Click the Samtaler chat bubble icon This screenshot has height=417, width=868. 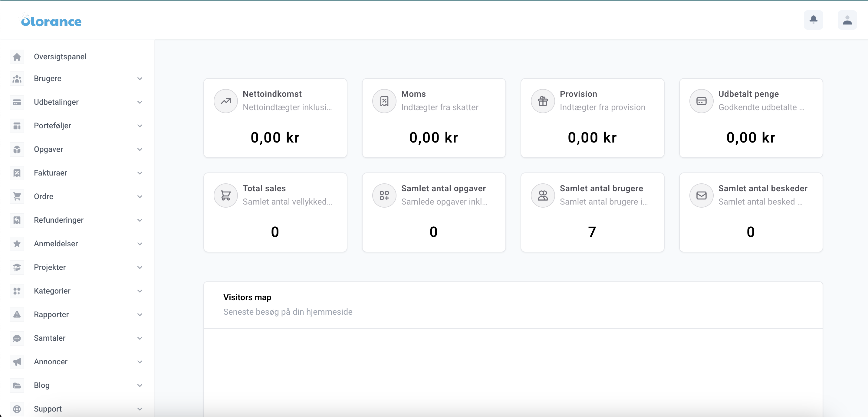[x=17, y=338]
